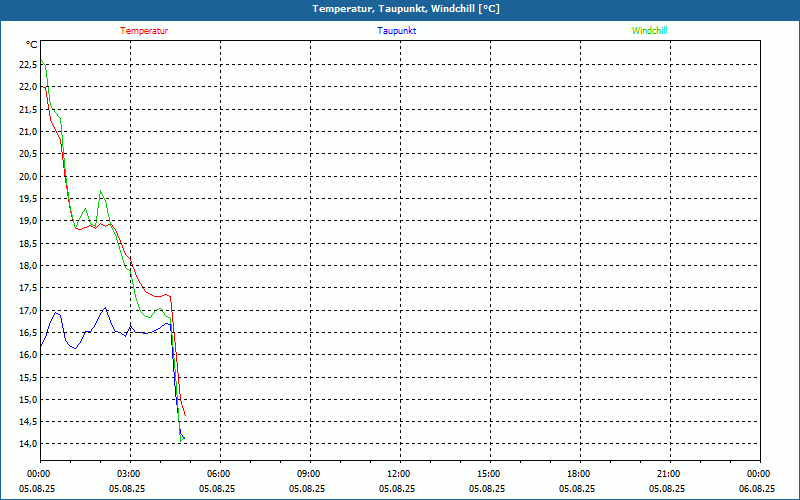The image size is (800, 500).
Task: Click the 16,5 y-axis value
Action: 28,333
